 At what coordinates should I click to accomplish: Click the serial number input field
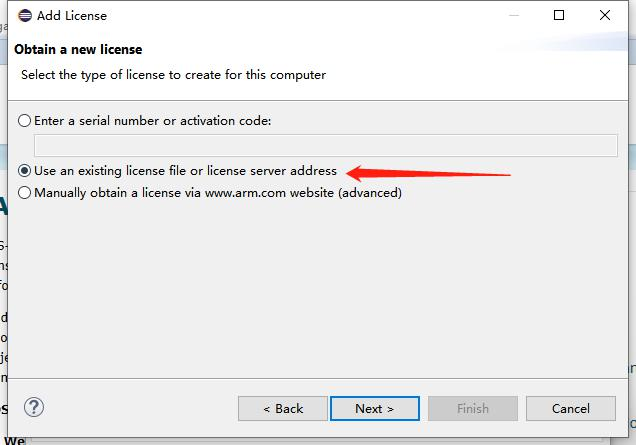(325, 146)
